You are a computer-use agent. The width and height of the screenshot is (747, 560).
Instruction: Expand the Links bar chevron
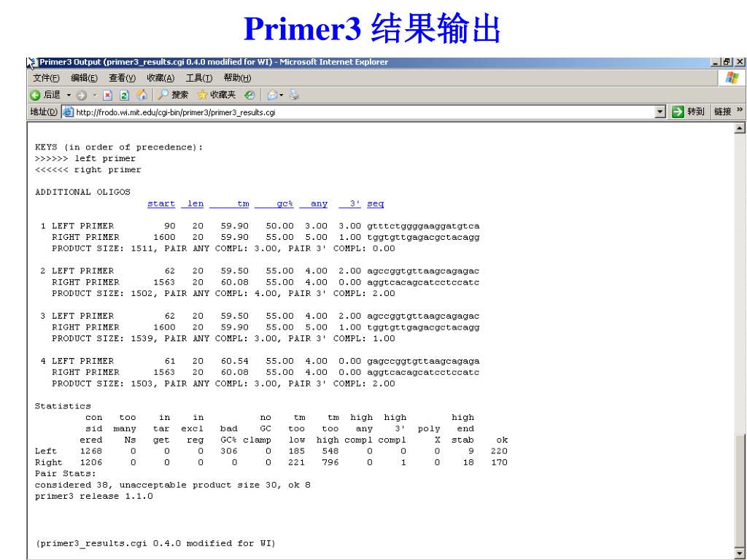(740, 110)
